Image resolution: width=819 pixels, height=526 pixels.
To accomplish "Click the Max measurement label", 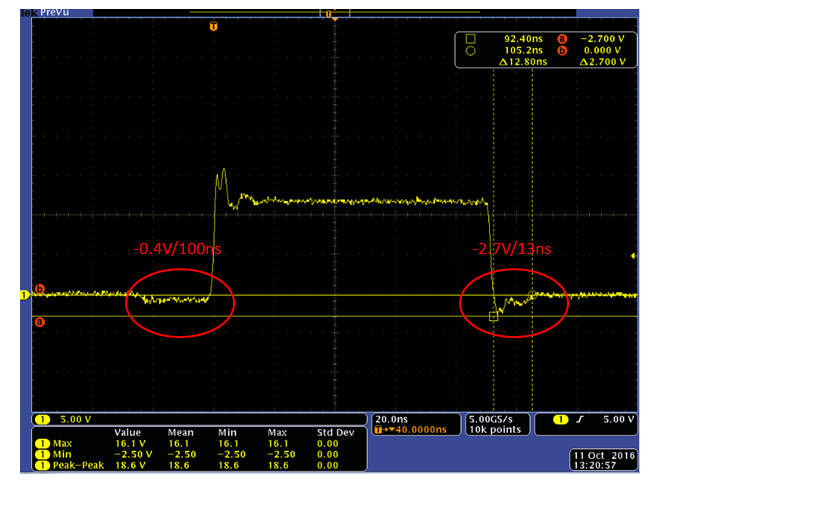I will pyautogui.click(x=62, y=443).
